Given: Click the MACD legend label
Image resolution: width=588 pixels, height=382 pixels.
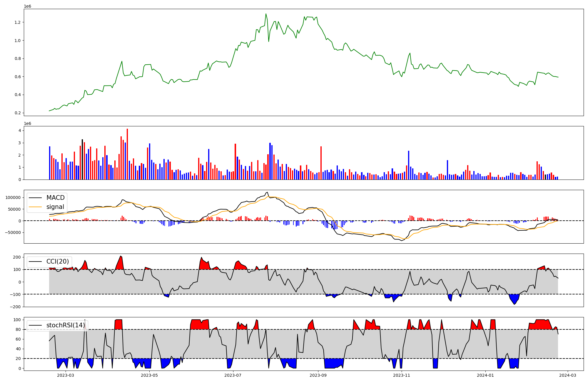Looking at the screenshot, I should tap(55, 198).
